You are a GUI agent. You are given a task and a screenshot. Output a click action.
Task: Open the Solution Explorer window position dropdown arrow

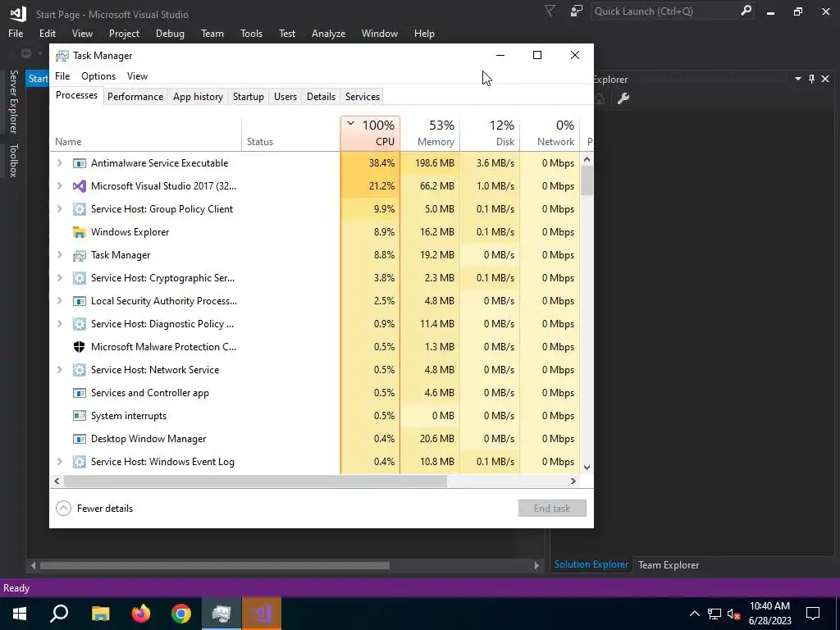tap(797, 79)
